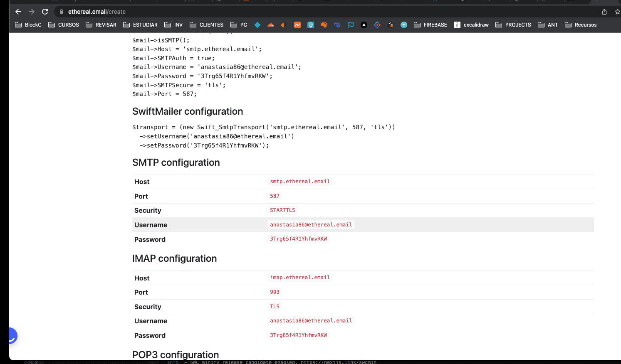Click the padlock site info icon
The height and width of the screenshot is (364, 621).
click(x=62, y=12)
